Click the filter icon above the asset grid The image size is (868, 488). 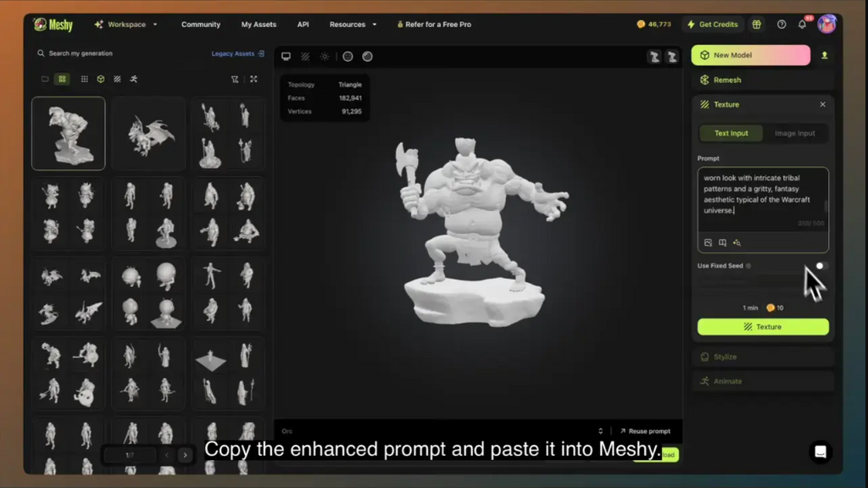click(236, 79)
